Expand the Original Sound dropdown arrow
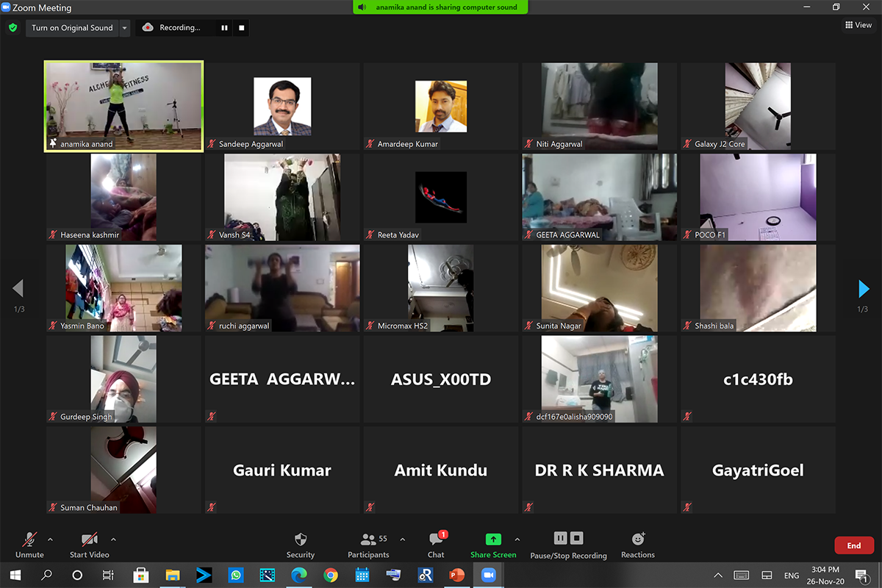The width and height of the screenshot is (882, 588). [124, 28]
